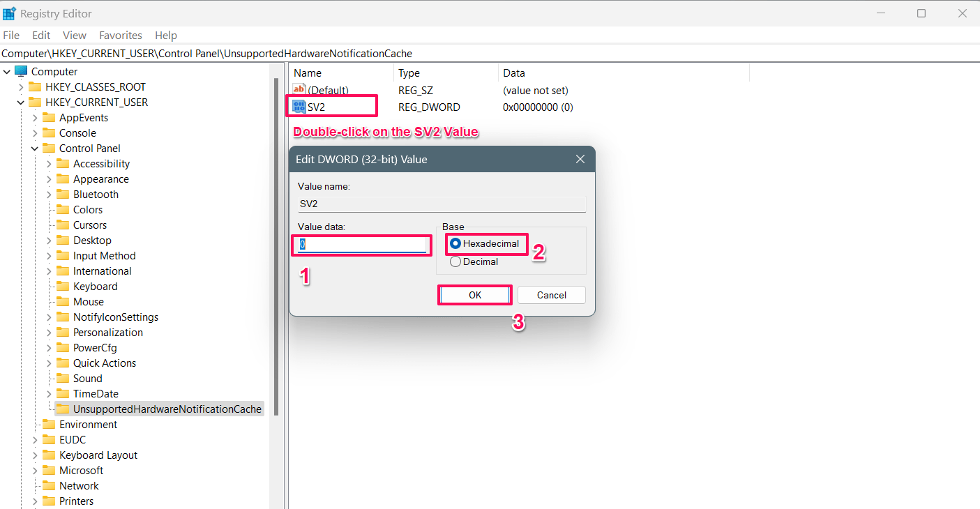This screenshot has width=980, height=509.
Task: Collapse the Computer root node
Action: click(7, 72)
